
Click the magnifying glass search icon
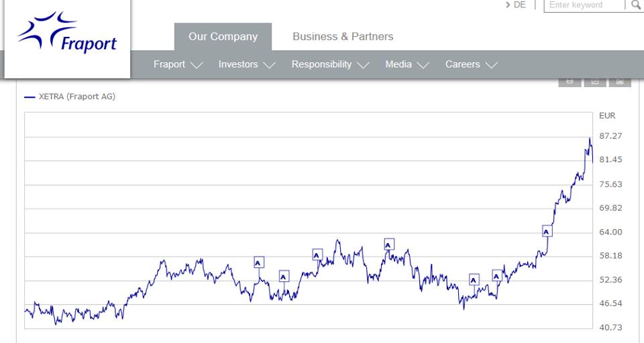coord(635,5)
